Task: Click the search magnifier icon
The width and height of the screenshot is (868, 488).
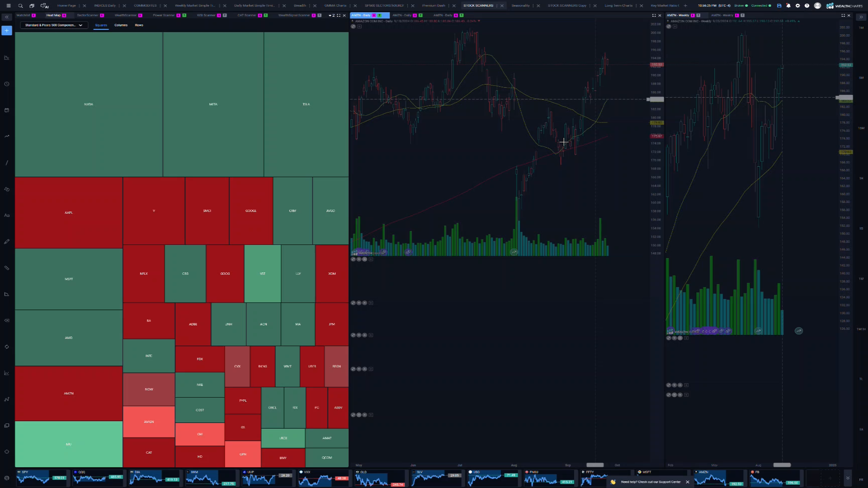Action: pos(20,6)
